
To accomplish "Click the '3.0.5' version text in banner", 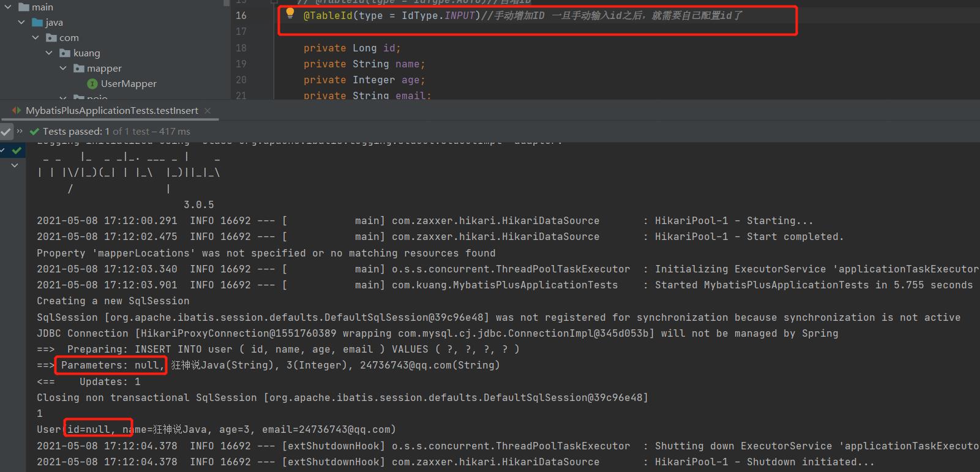I will pyautogui.click(x=199, y=204).
